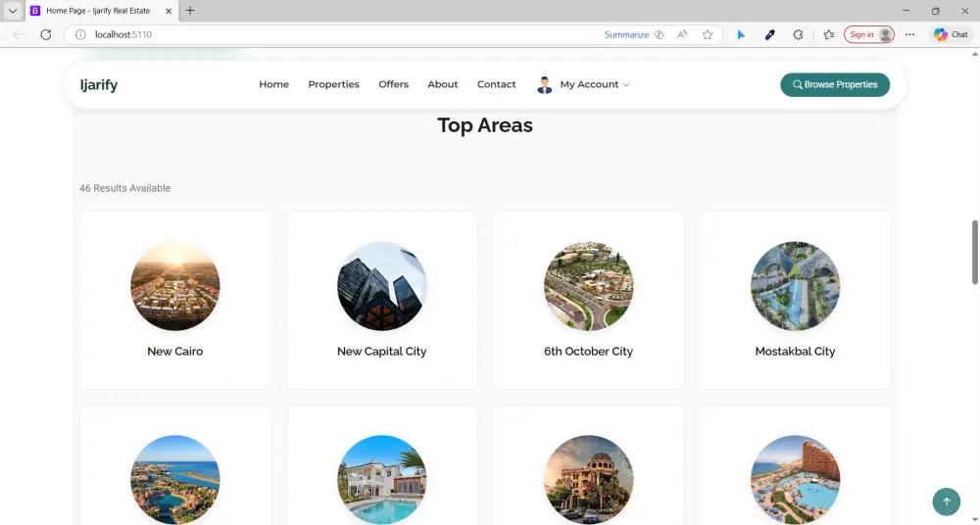Add page to favorites with star icon
Screen dimensions: 980x525
(707, 35)
